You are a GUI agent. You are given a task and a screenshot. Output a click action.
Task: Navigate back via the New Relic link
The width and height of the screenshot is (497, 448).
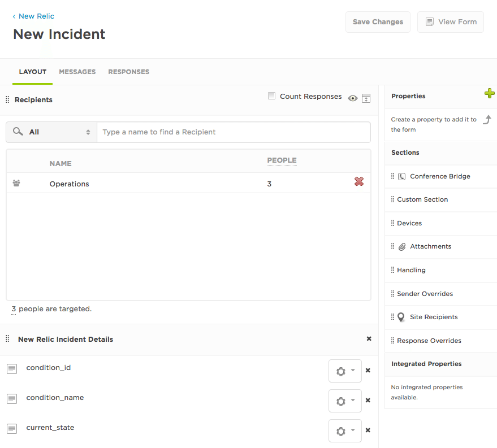33,16
